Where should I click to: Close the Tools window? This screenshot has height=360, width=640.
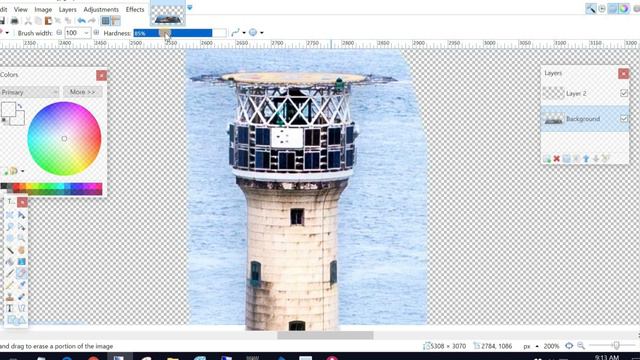22,202
